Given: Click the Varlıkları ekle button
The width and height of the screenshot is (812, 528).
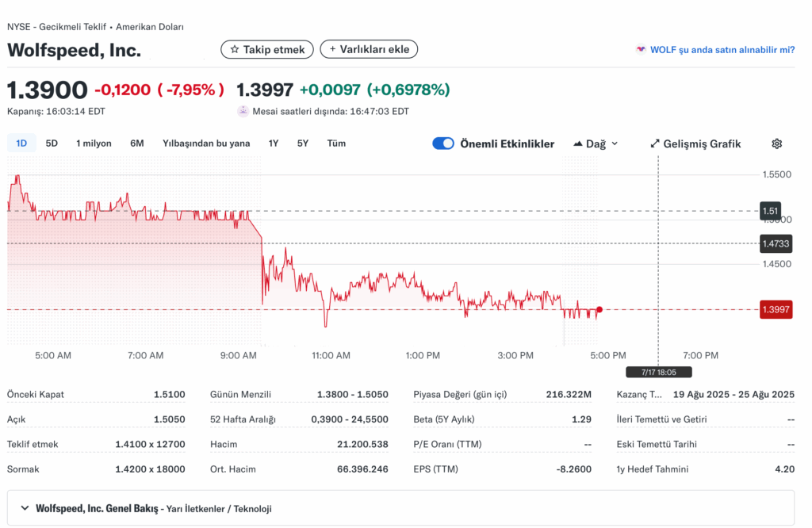Looking at the screenshot, I should click(369, 49).
